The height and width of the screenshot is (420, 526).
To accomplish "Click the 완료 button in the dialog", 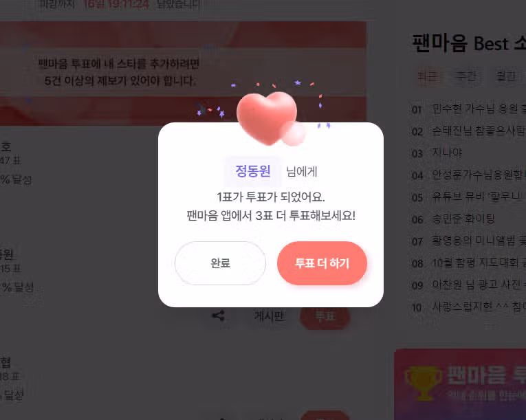I will click(220, 263).
